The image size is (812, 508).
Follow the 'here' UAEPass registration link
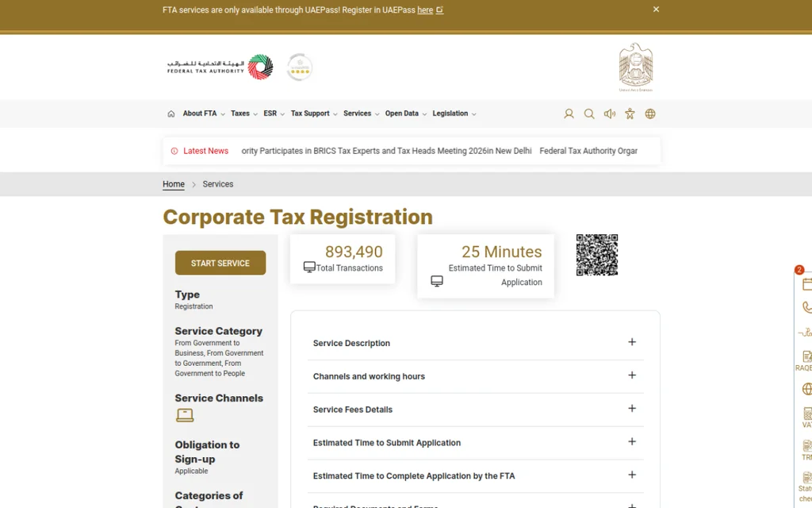click(x=425, y=10)
